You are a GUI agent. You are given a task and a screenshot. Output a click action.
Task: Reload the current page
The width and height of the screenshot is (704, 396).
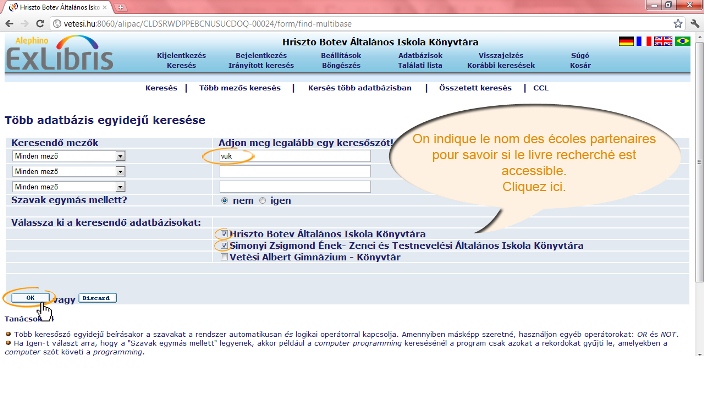pos(40,24)
